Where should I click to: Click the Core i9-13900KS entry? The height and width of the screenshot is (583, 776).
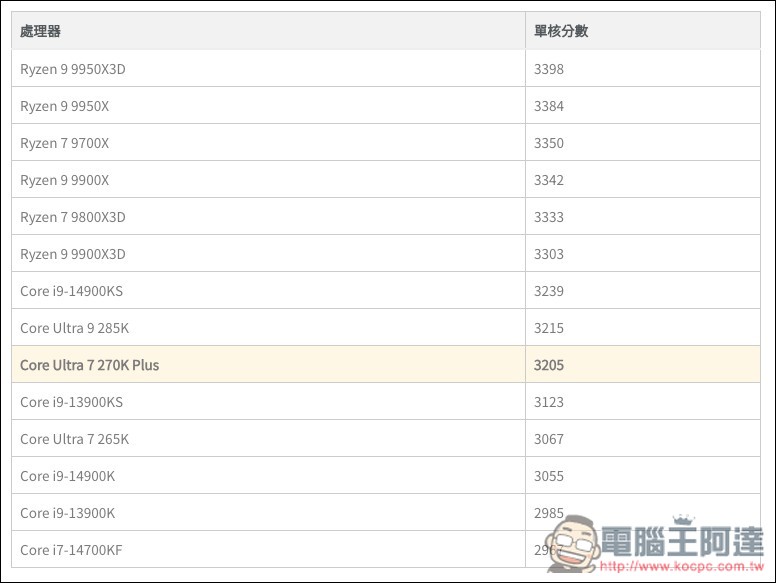click(x=71, y=402)
